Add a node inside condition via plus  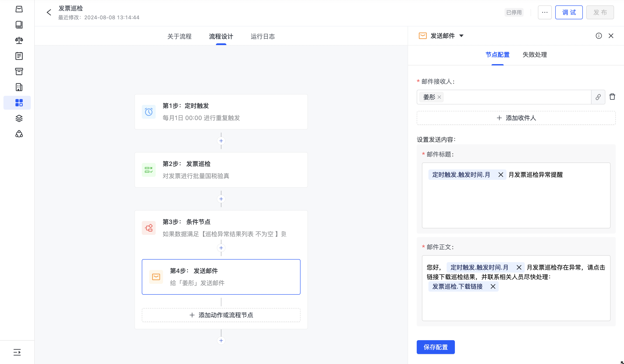click(221, 248)
